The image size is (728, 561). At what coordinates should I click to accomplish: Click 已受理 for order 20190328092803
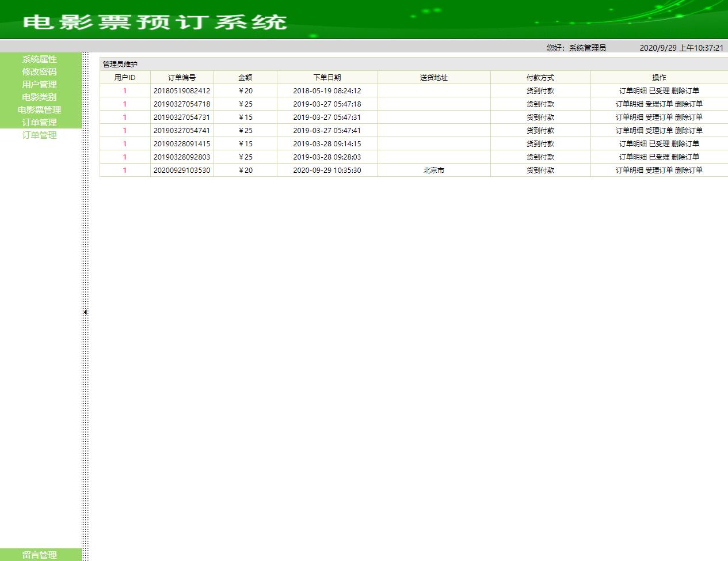click(660, 157)
